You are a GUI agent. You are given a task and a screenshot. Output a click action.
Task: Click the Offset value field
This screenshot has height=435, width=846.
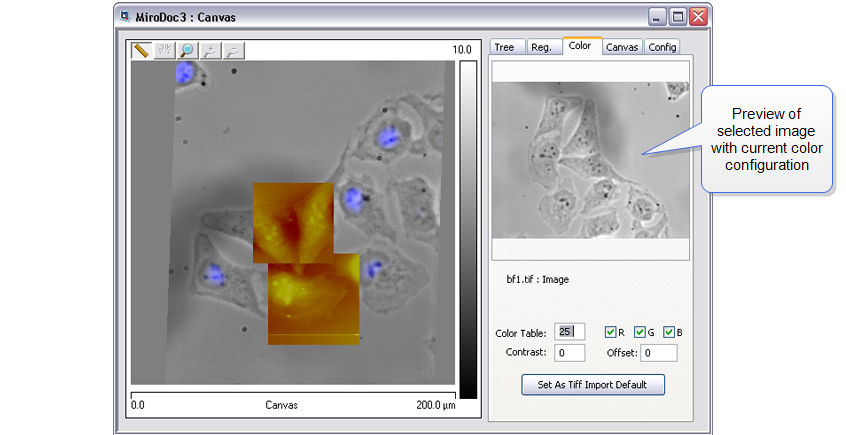658,353
